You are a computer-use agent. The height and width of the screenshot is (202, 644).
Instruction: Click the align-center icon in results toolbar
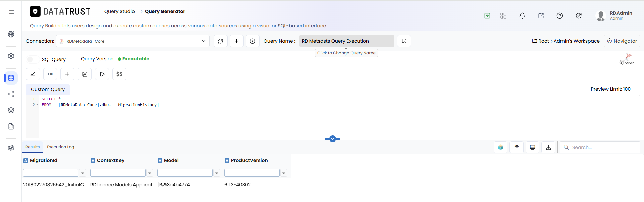(x=517, y=147)
